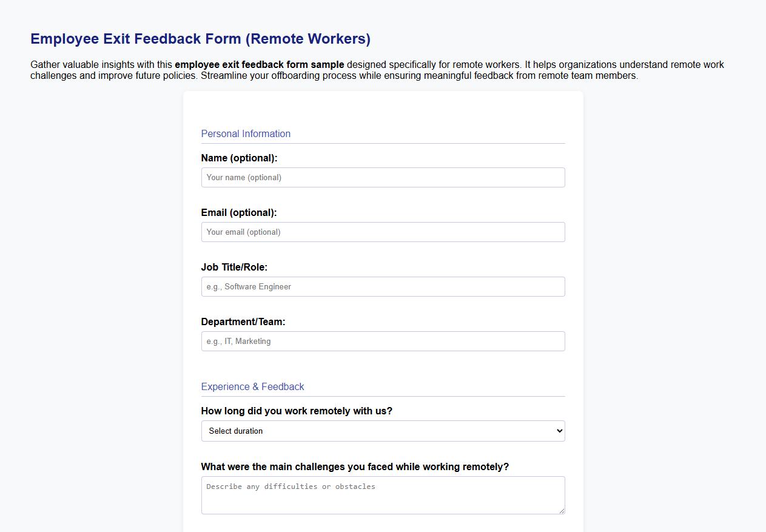Click the Job Title/Role field label
The image size is (766, 532).
point(234,267)
